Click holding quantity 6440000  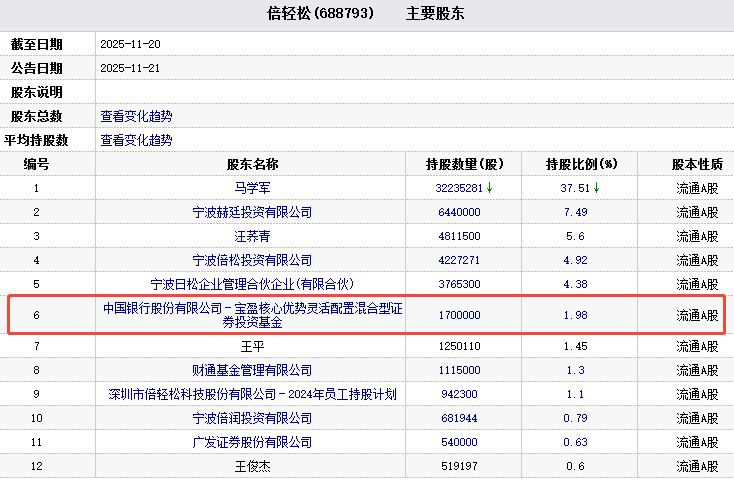[459, 212]
